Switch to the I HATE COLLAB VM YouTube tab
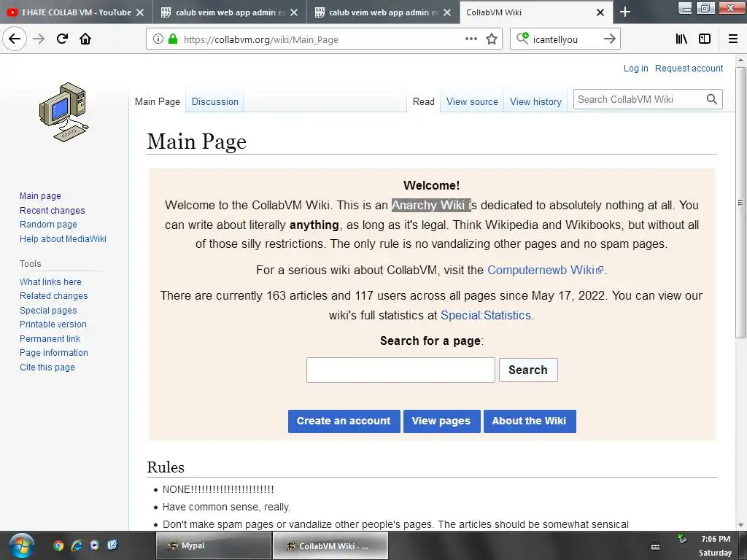Image resolution: width=747 pixels, height=560 pixels. 76,12
